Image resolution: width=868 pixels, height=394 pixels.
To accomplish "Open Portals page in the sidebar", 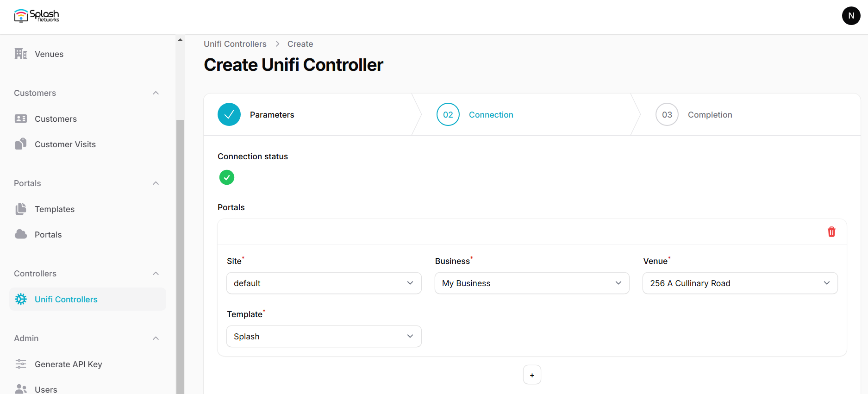I will coord(87,235).
